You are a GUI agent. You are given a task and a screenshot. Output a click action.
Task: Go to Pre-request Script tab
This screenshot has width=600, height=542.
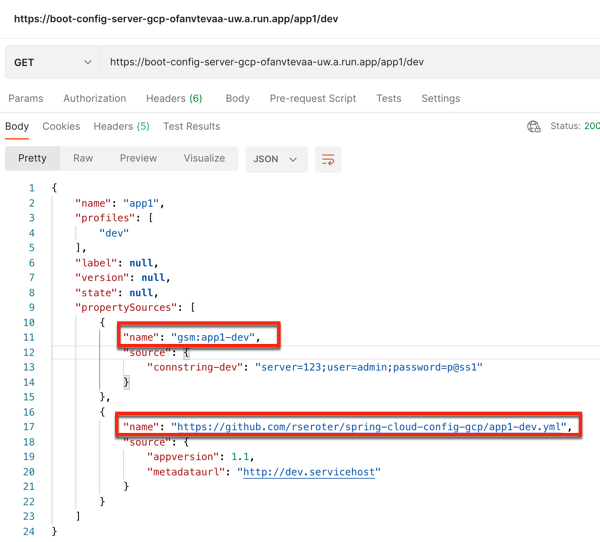(313, 99)
